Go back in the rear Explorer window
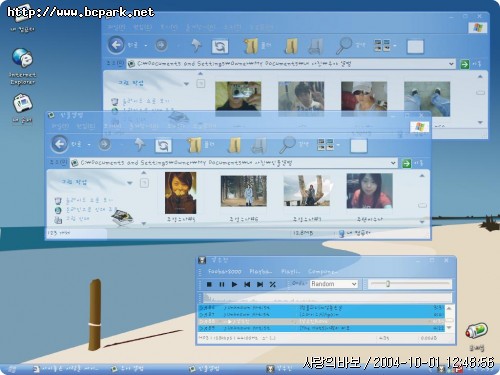Screen dimensions: 500x375 tap(116, 45)
